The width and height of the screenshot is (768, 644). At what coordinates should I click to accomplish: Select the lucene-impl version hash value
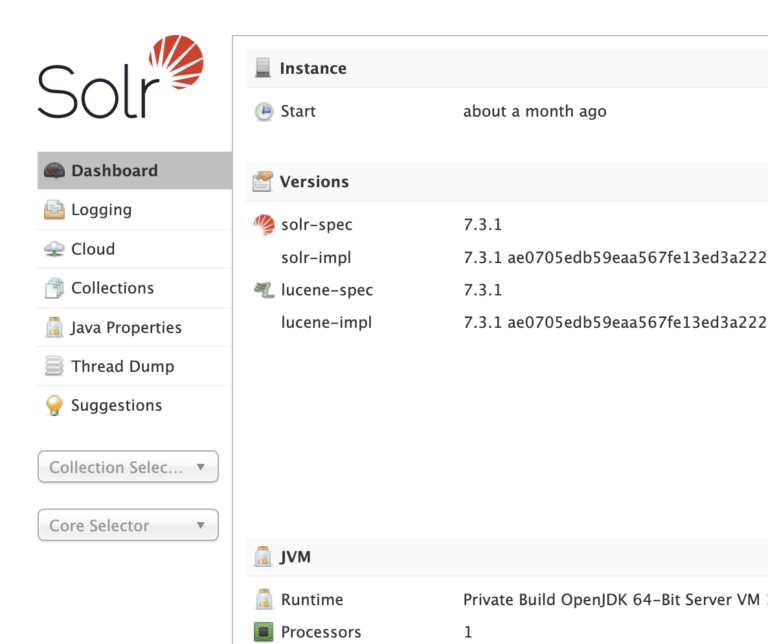pyautogui.click(x=615, y=323)
